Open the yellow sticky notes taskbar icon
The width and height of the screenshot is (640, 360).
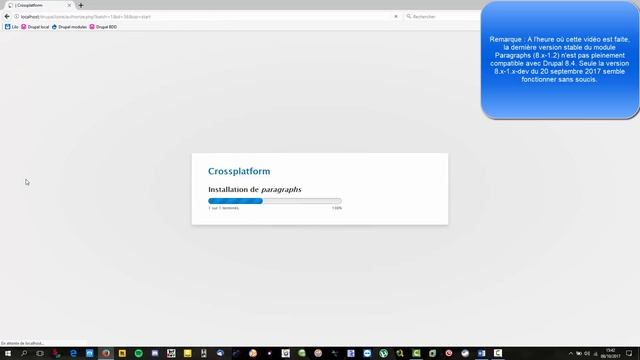[x=188, y=353]
